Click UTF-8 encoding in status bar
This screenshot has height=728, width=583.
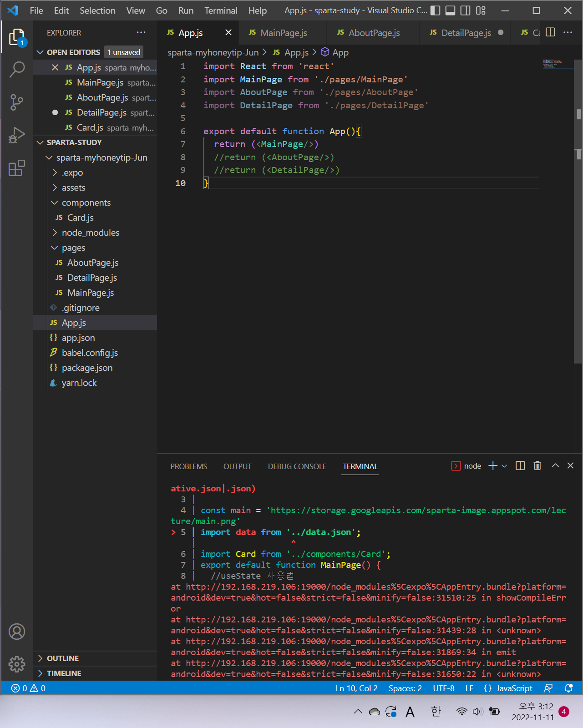pos(444,688)
